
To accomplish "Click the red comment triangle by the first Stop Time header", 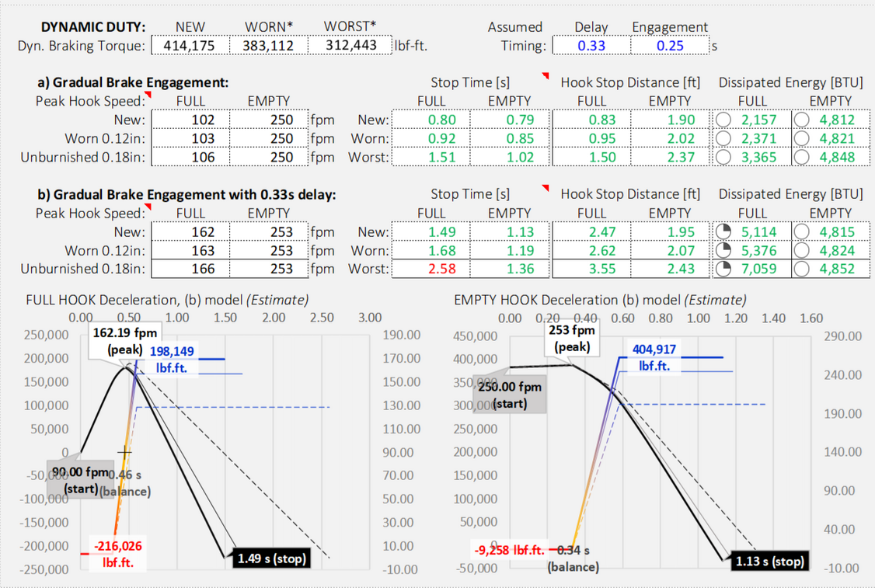I will [545, 77].
